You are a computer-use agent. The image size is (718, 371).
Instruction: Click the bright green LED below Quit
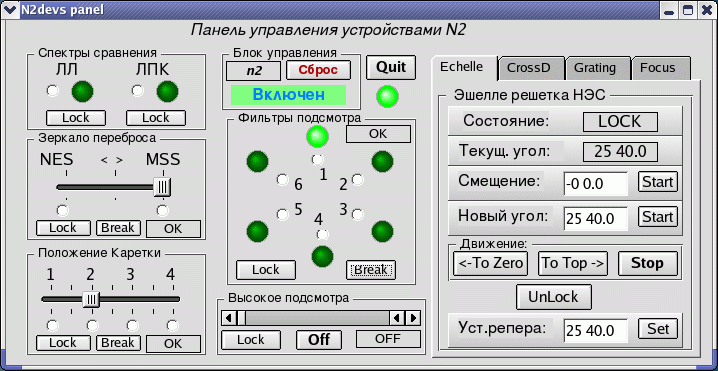pyautogui.click(x=387, y=96)
